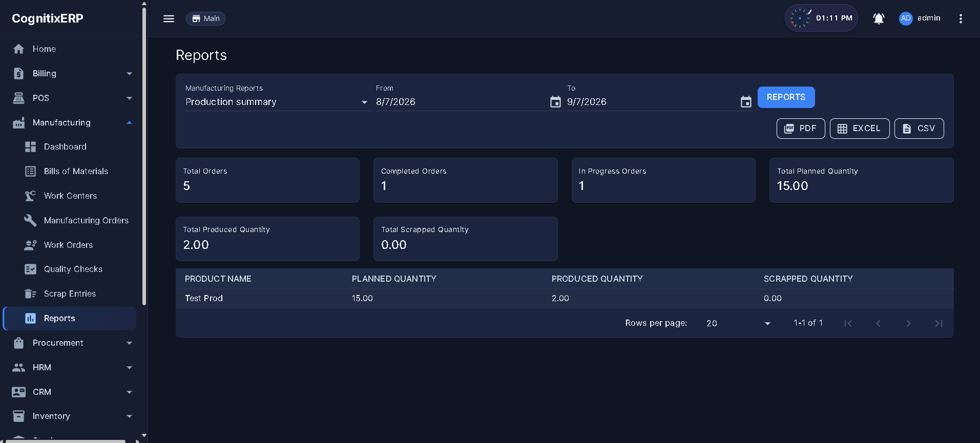Expand the Inventory menu section

tap(129, 416)
